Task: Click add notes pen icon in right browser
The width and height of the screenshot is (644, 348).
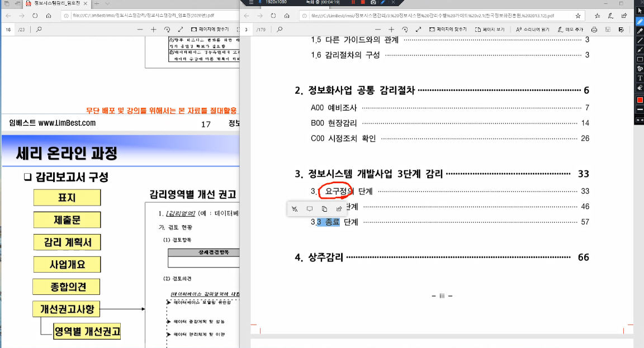Action: coord(610,16)
